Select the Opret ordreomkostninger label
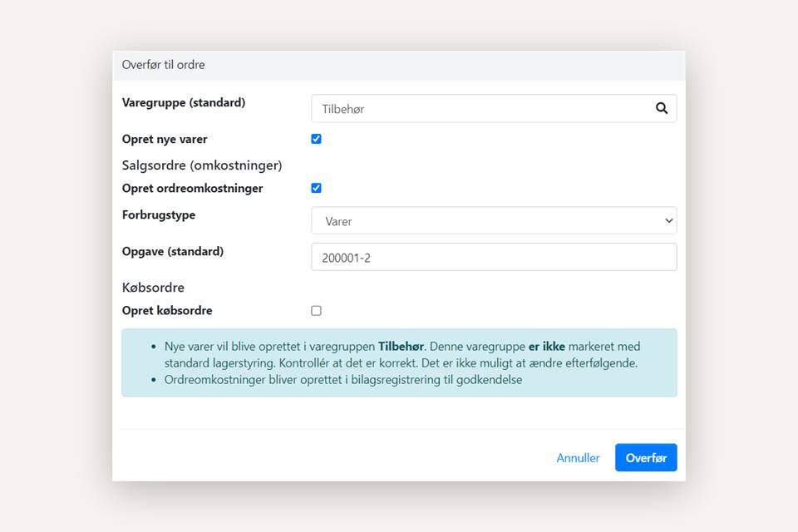Viewport: 798px width, 532px height. [x=192, y=189]
